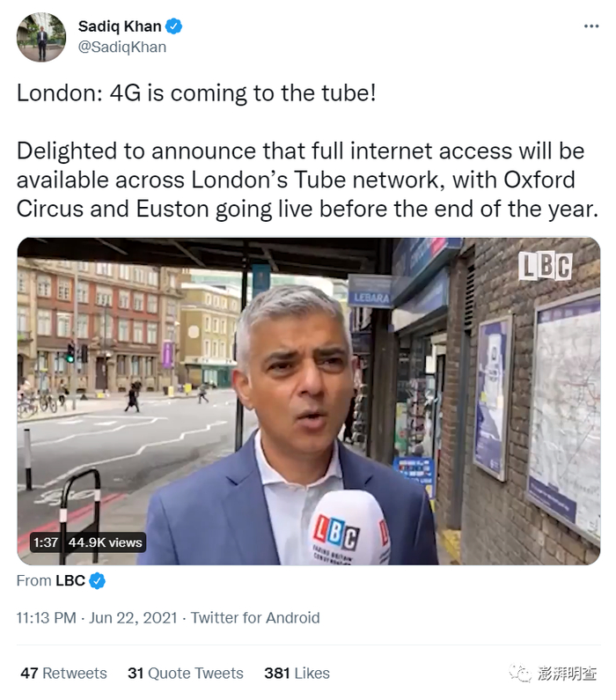The height and width of the screenshot is (700, 616).
Task: Click the 11:13 PM timestamp
Action: pos(47,618)
